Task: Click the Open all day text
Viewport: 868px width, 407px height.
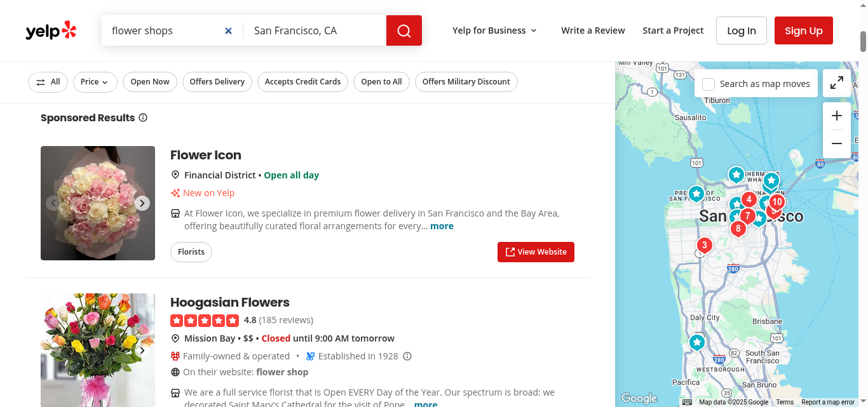Action: (x=292, y=175)
